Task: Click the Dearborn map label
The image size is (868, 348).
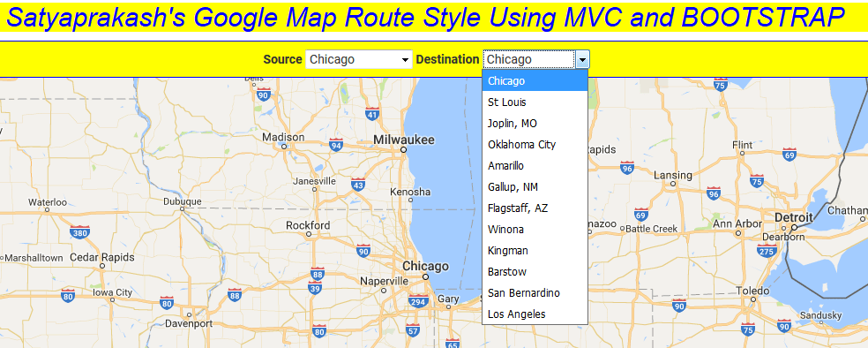Action: coord(782,238)
